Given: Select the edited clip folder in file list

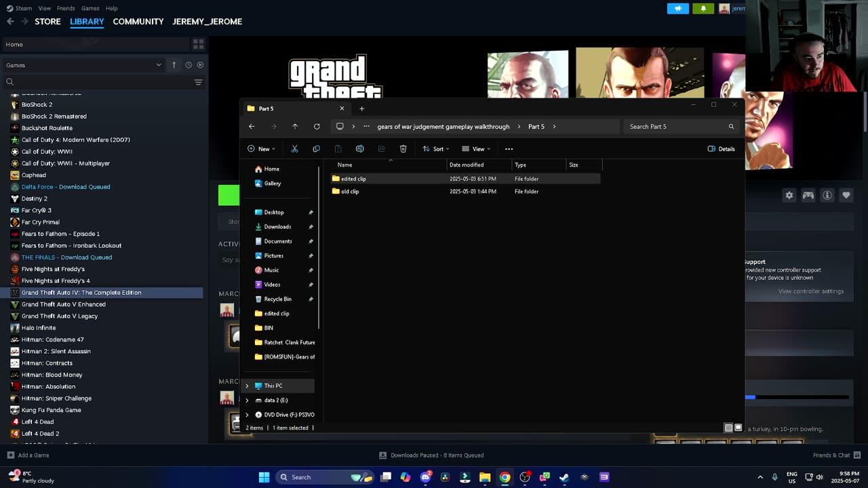Looking at the screenshot, I should tap(465, 179).
